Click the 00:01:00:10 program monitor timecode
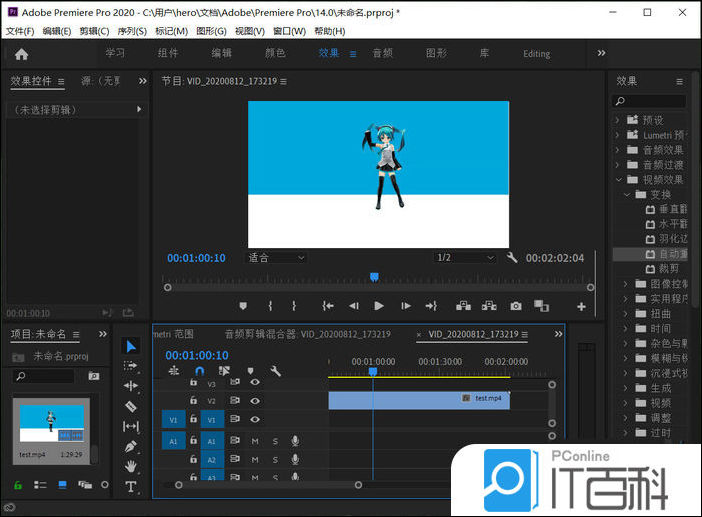This screenshot has height=517, width=702. point(196,258)
